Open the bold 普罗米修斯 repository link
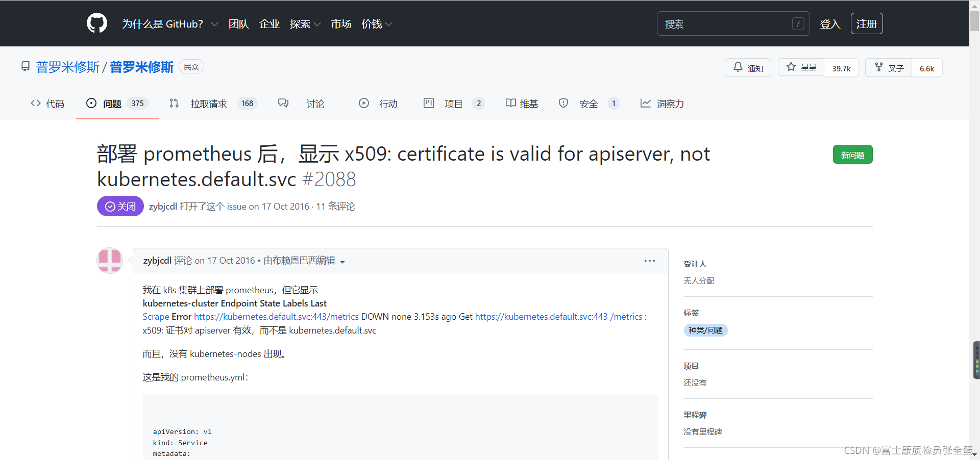Viewport: 980px width, 460px height. (141, 67)
